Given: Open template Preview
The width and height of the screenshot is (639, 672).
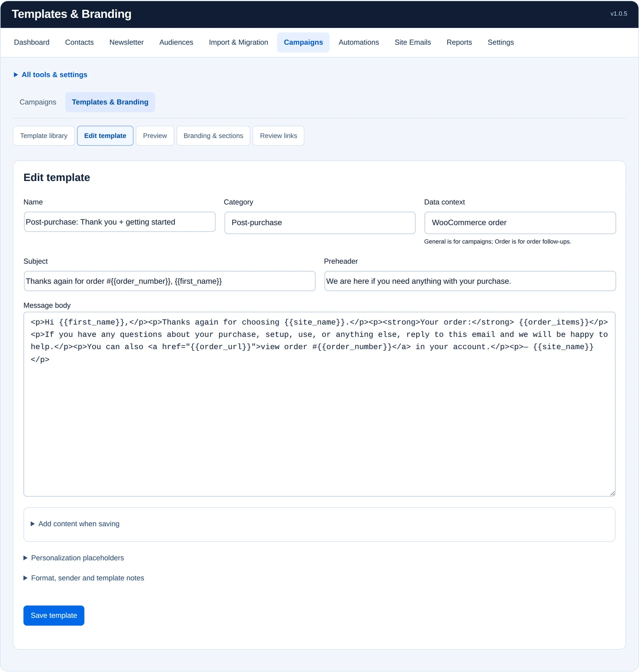Looking at the screenshot, I should tap(155, 136).
